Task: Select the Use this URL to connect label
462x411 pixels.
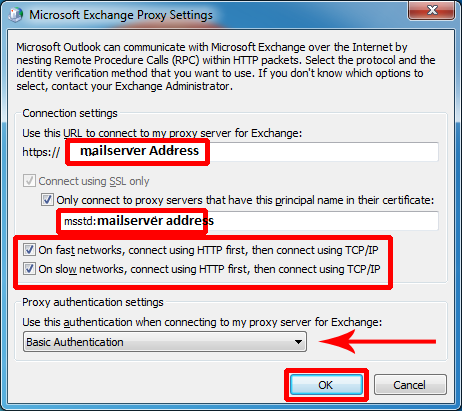Action: click(x=162, y=133)
